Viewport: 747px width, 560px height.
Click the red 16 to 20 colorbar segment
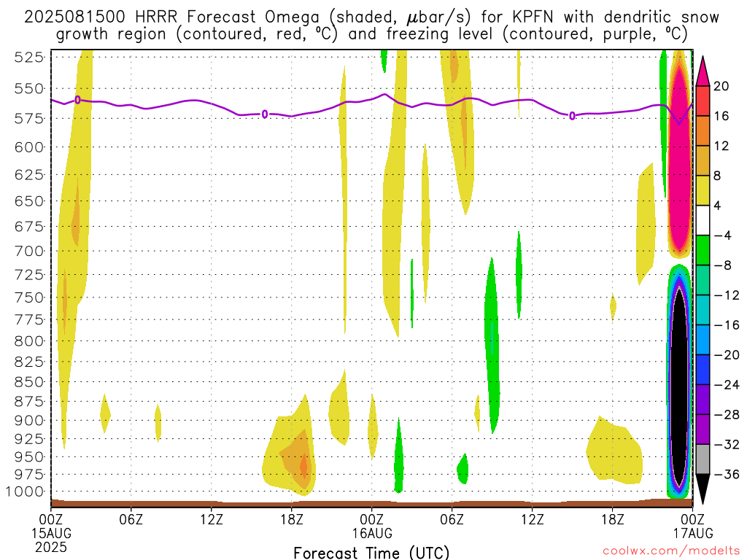703,101
